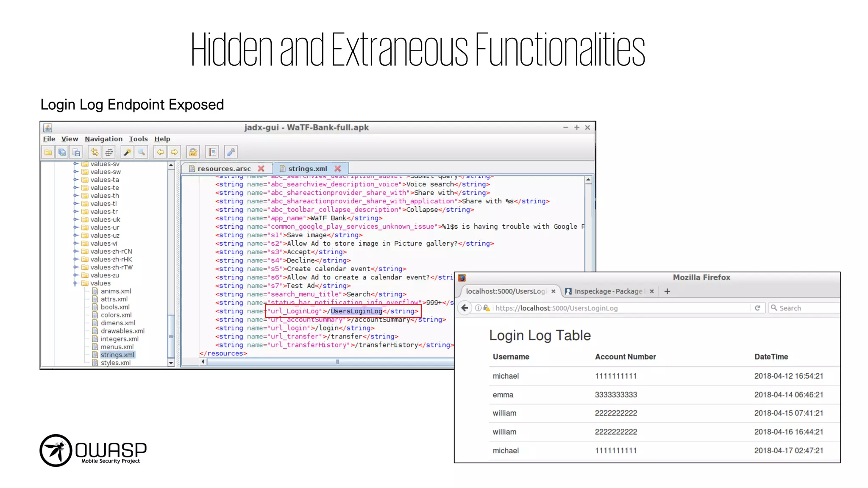Toggle the Deobfuscation padlock icon

tap(193, 152)
